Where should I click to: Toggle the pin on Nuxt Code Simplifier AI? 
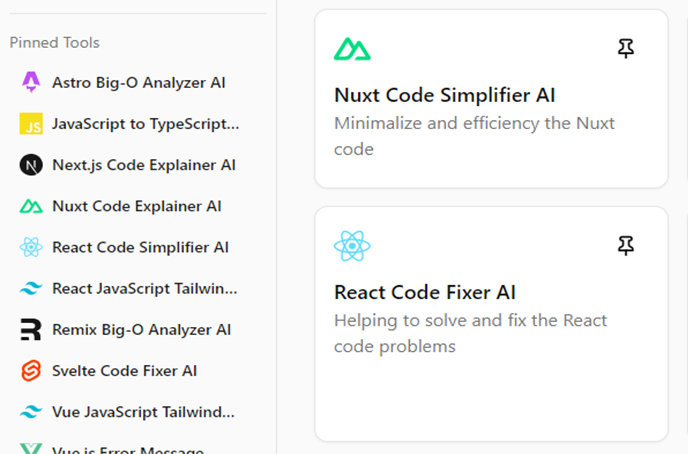pos(626,48)
